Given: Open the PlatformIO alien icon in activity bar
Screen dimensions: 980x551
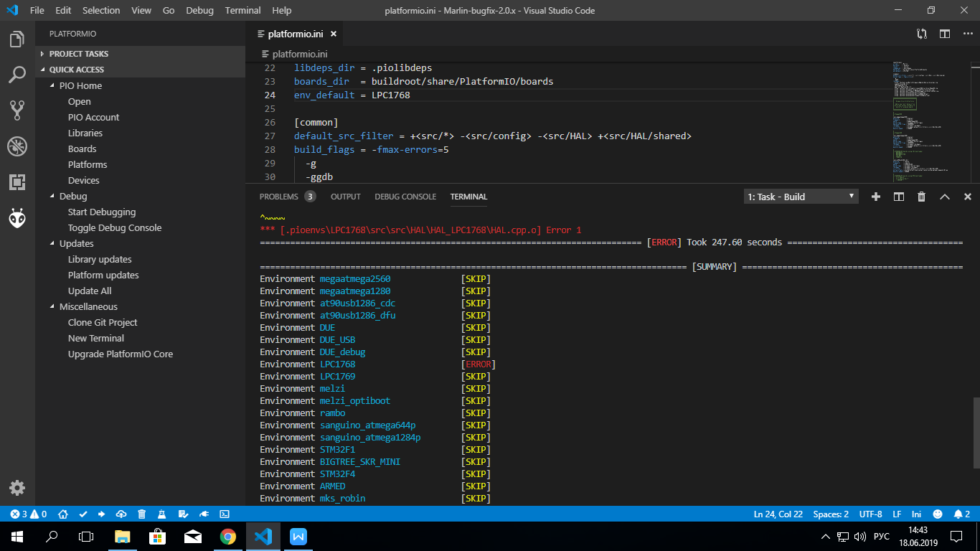Looking at the screenshot, I should [17, 218].
